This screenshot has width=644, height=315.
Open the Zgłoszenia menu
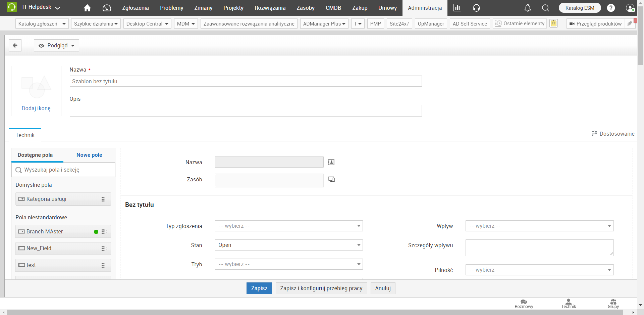click(x=135, y=8)
